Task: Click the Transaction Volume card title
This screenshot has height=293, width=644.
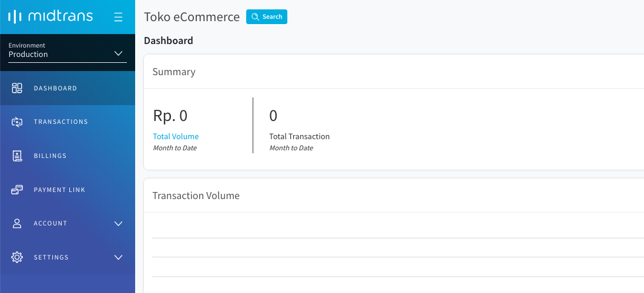Action: click(x=196, y=196)
